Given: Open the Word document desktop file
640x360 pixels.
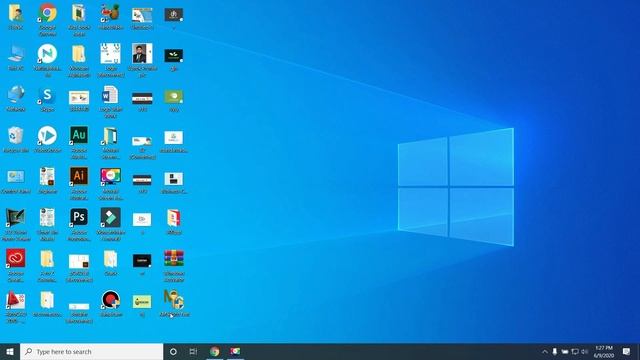Looking at the screenshot, I should pos(110,95).
